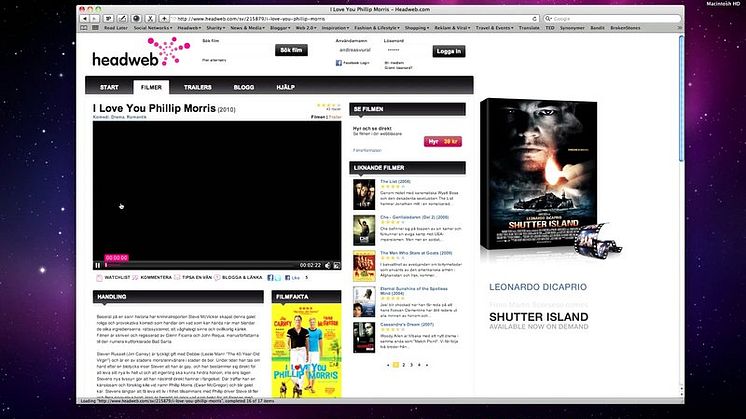Mute the video with the speaker icon
This screenshot has width=746, height=419.
pyautogui.click(x=327, y=265)
